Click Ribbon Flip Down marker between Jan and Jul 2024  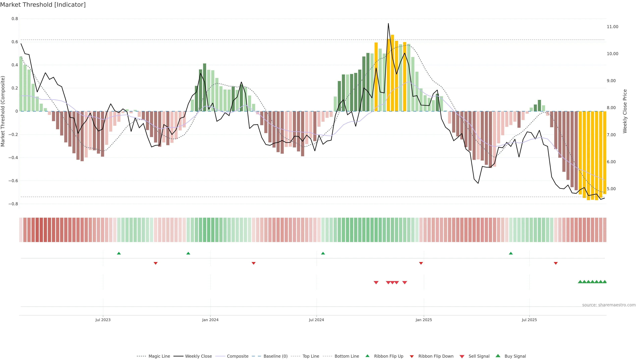[253, 263]
